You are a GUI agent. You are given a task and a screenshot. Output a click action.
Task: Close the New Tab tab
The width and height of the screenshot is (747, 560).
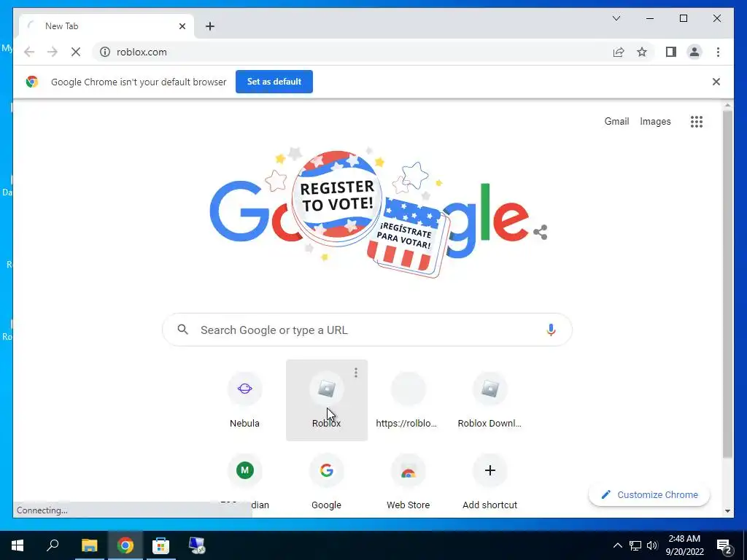[x=182, y=26]
